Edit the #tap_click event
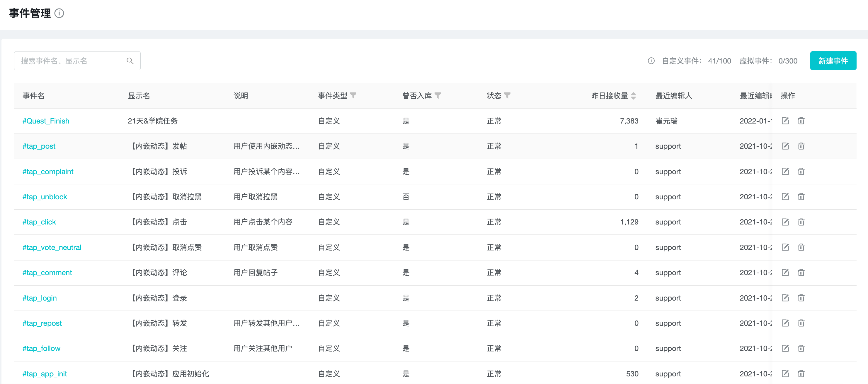This screenshot has height=384, width=868. [x=785, y=222]
